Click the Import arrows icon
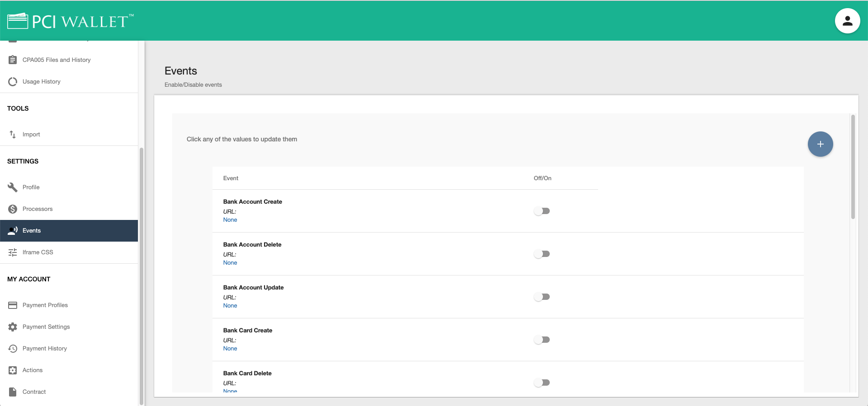 coord(13,134)
